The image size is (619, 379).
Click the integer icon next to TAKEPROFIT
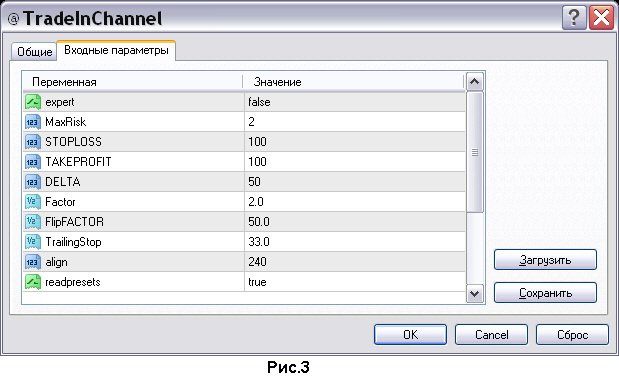pos(33,162)
